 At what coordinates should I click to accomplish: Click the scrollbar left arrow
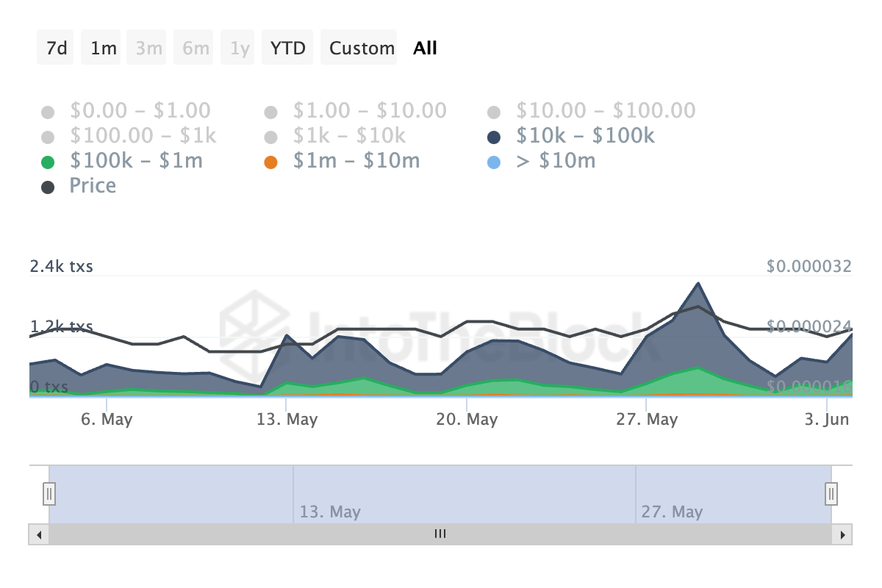click(38, 534)
